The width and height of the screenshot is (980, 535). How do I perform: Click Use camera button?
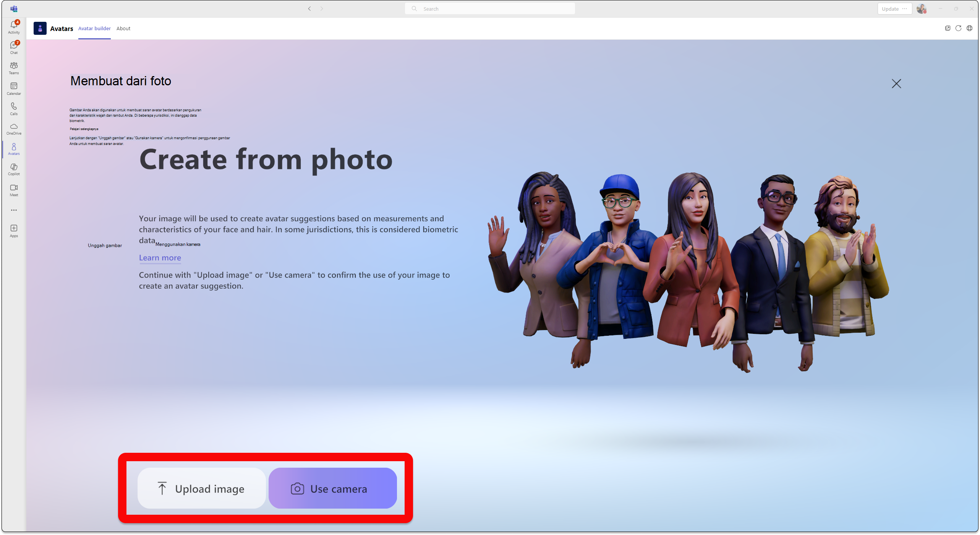329,489
